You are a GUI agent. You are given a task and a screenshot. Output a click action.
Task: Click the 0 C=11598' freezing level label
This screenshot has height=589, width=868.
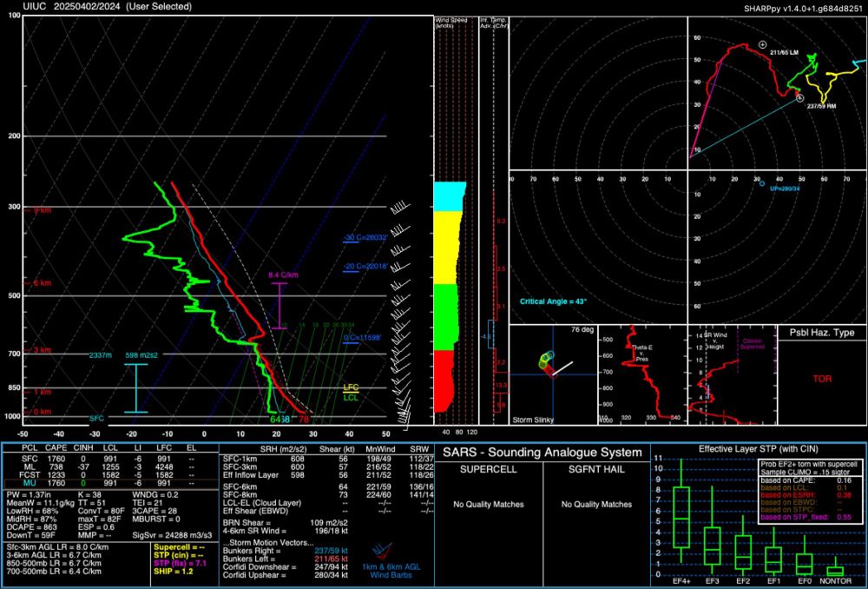(x=362, y=337)
